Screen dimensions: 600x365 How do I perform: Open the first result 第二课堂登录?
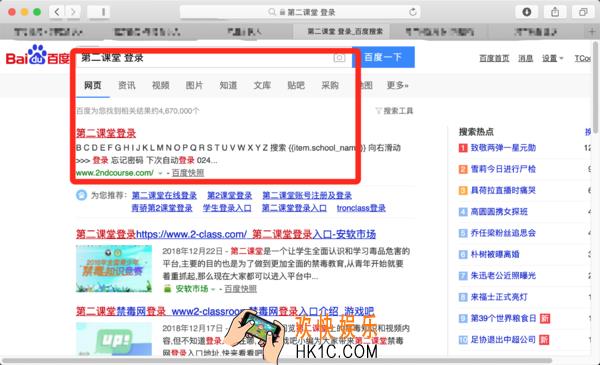click(106, 133)
